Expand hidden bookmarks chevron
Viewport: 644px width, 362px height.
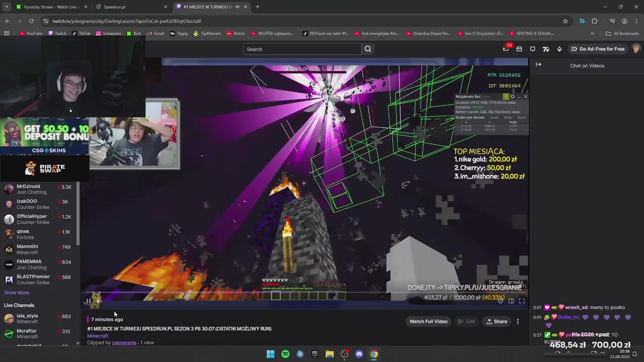pos(592,34)
